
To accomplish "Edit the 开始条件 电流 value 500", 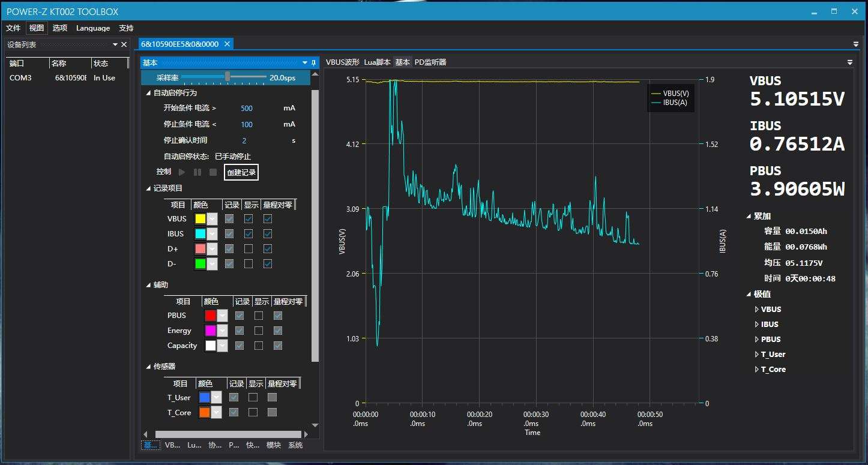I will (x=247, y=109).
